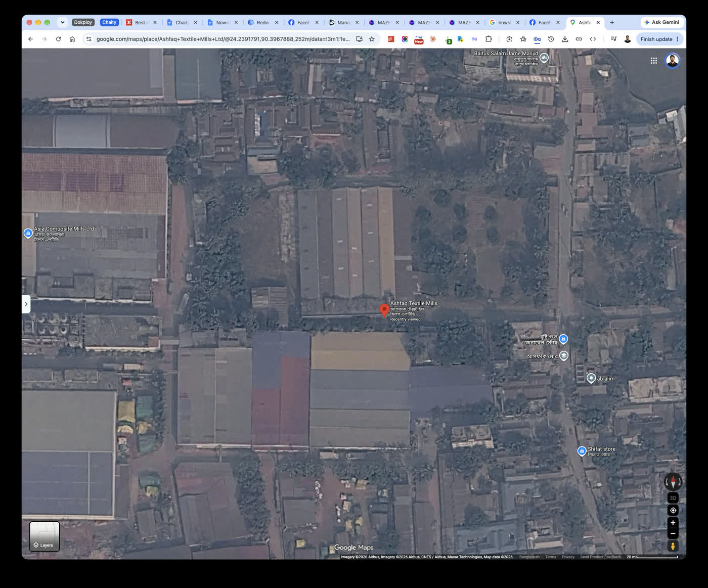Open the Google apps grid

click(653, 61)
